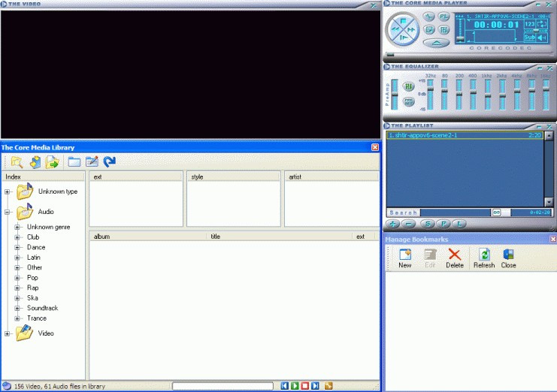Image resolution: width=557 pixels, height=392 pixels.
Task: Click the fast-forward/next segment of the round control
Action: point(412,30)
